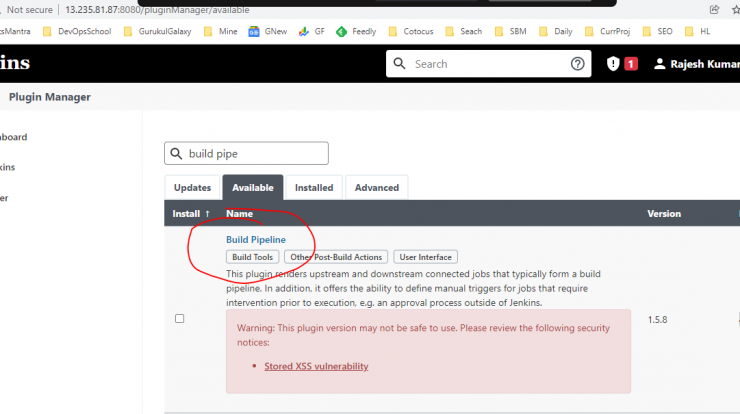Image resolution: width=740 pixels, height=414 pixels.
Task: Click the Plugin Manager breadcrumb
Action: click(x=50, y=97)
